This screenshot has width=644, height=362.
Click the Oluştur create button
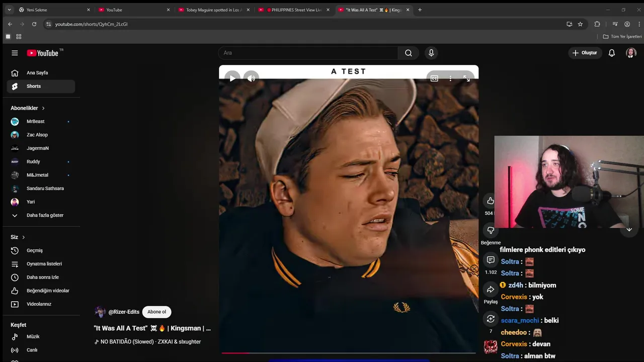click(585, 53)
